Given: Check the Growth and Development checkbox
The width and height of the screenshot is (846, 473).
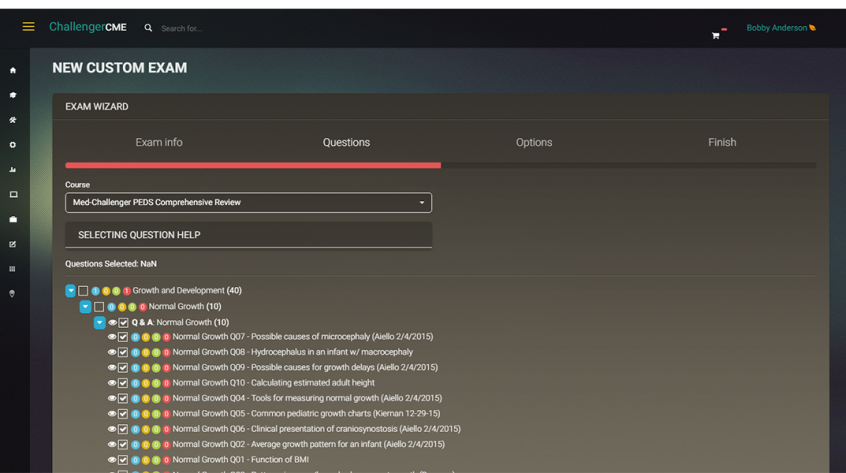Looking at the screenshot, I should [x=83, y=291].
